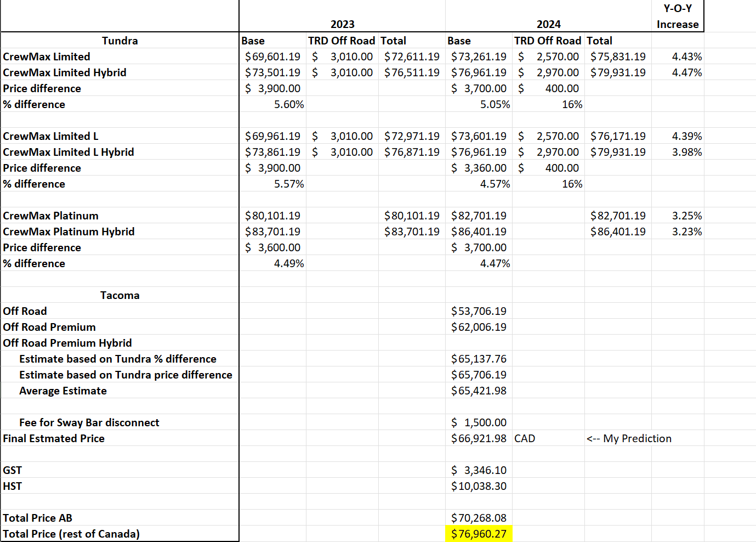Select the $1,500.00 fee cell

pos(479,422)
